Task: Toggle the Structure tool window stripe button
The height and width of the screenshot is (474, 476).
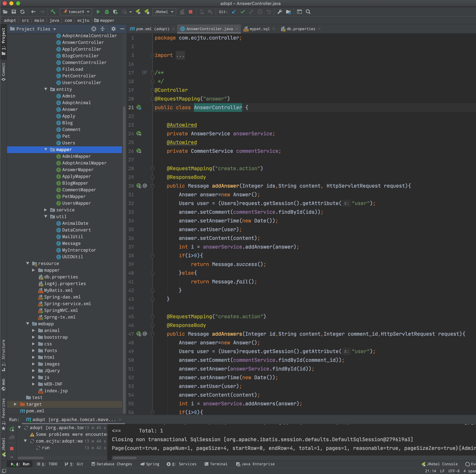Action: coord(4,355)
